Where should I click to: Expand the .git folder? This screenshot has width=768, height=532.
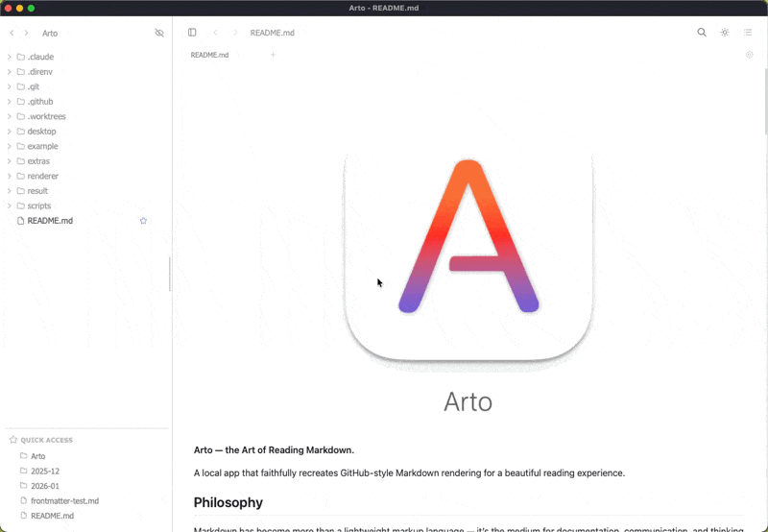point(9,86)
